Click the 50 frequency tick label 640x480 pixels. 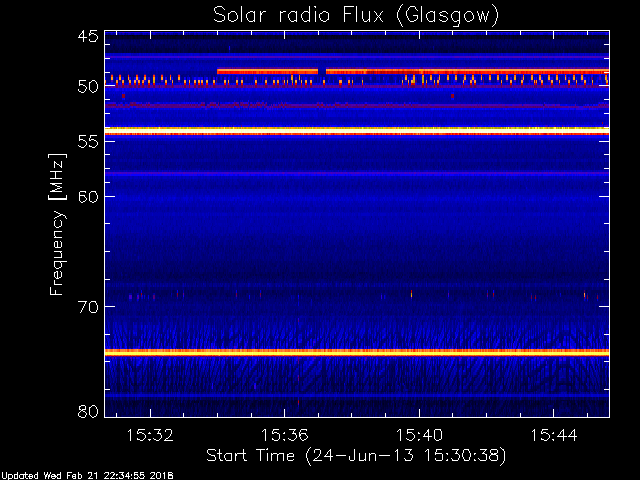[x=88, y=87]
